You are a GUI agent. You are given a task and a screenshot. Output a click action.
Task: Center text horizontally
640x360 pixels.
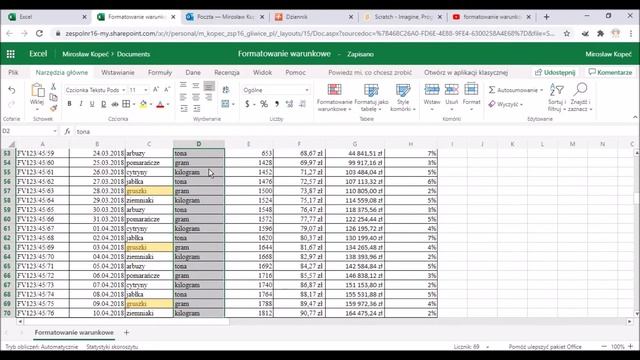pos(196,97)
